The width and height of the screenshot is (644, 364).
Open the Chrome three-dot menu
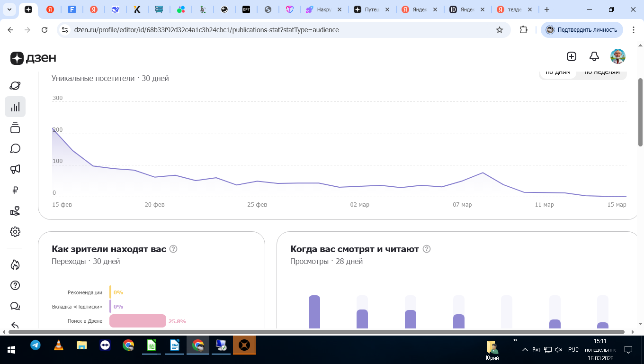coord(634,30)
